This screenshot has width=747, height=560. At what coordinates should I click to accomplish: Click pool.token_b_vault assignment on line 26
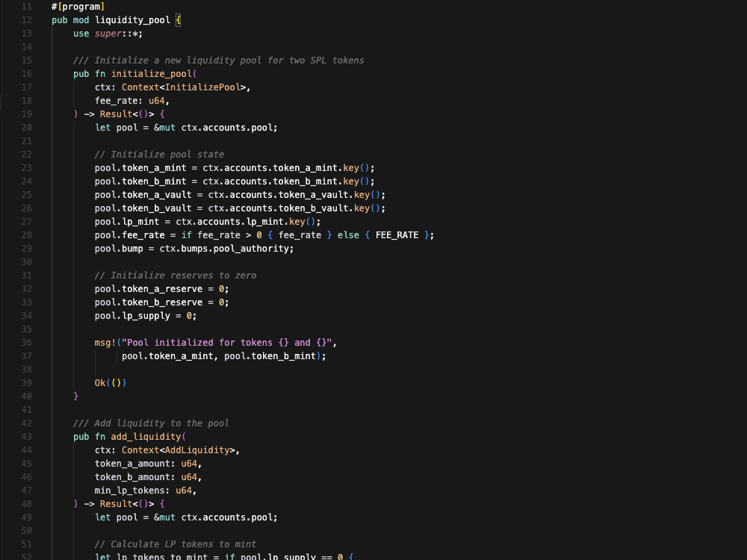[240, 208]
